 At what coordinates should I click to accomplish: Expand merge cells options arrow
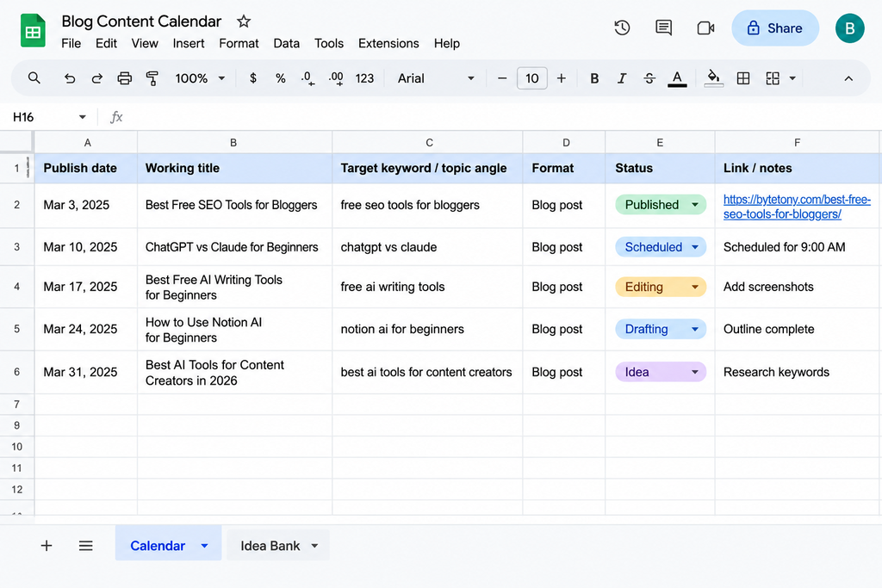[x=792, y=78]
